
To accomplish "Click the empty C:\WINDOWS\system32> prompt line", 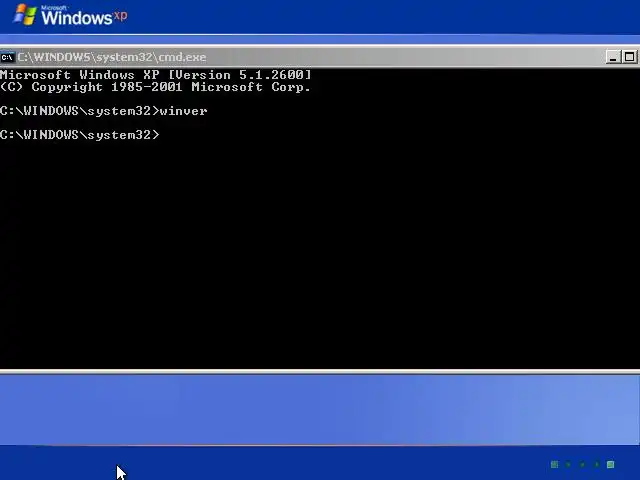I will (x=80, y=135).
